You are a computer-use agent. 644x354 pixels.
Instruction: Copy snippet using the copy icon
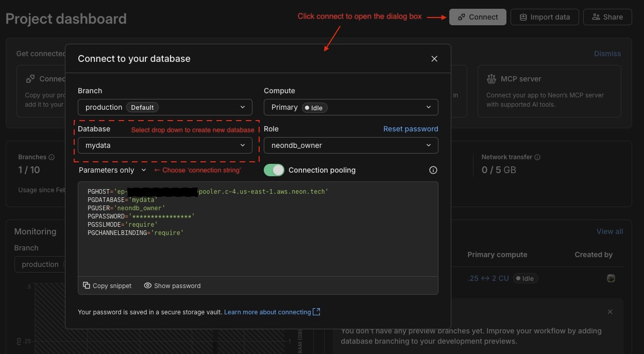tap(87, 285)
